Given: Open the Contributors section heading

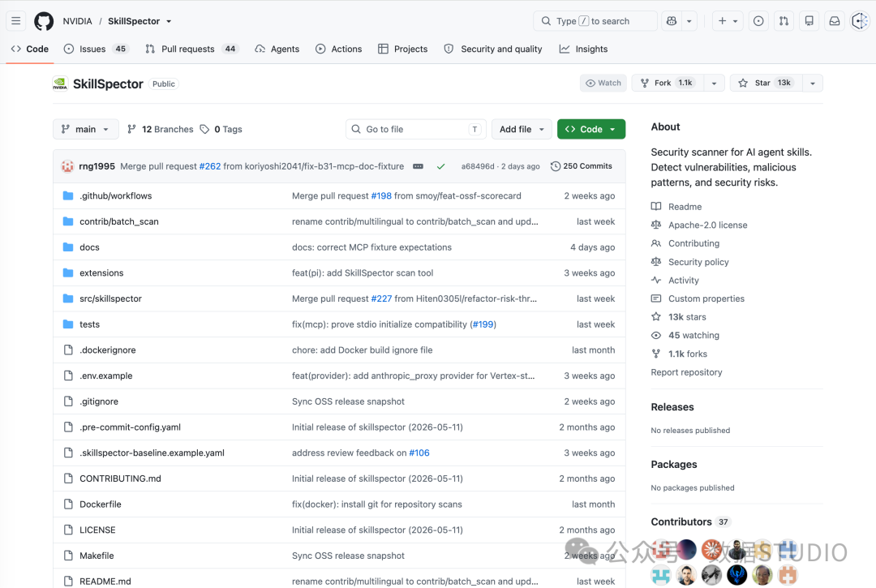Looking at the screenshot, I should 681,521.
